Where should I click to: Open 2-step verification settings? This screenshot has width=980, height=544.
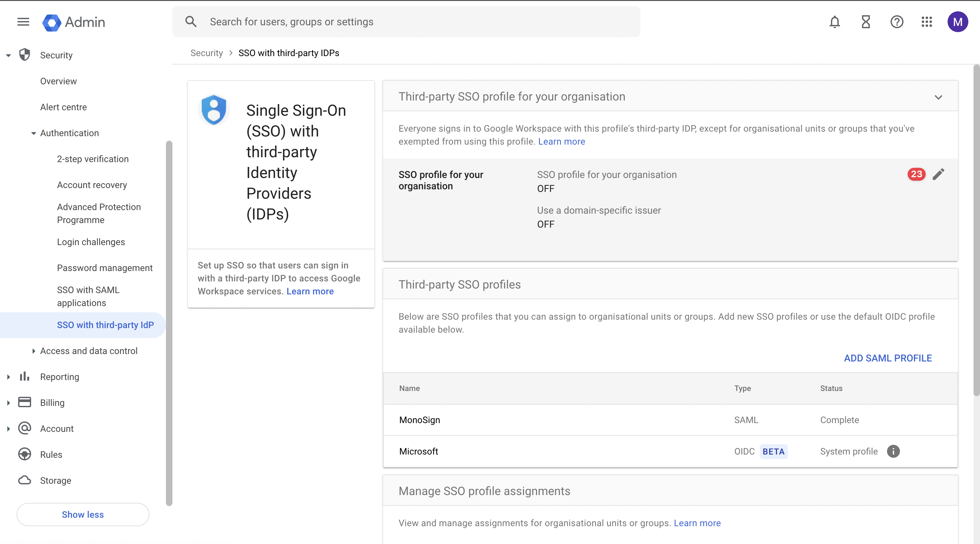coord(93,159)
